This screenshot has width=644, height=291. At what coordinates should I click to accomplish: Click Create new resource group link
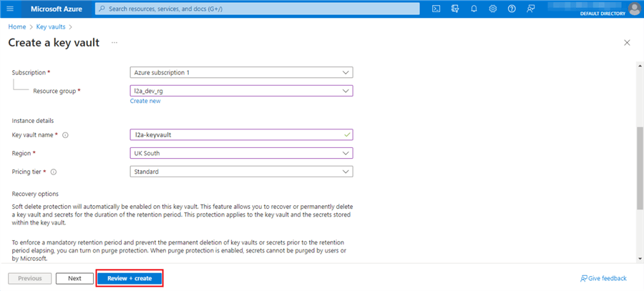coord(145,101)
